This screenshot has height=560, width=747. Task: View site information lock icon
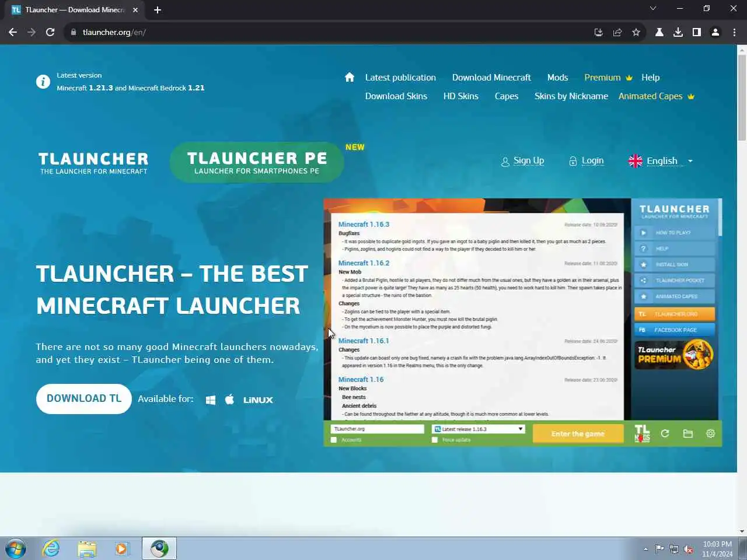[74, 32]
